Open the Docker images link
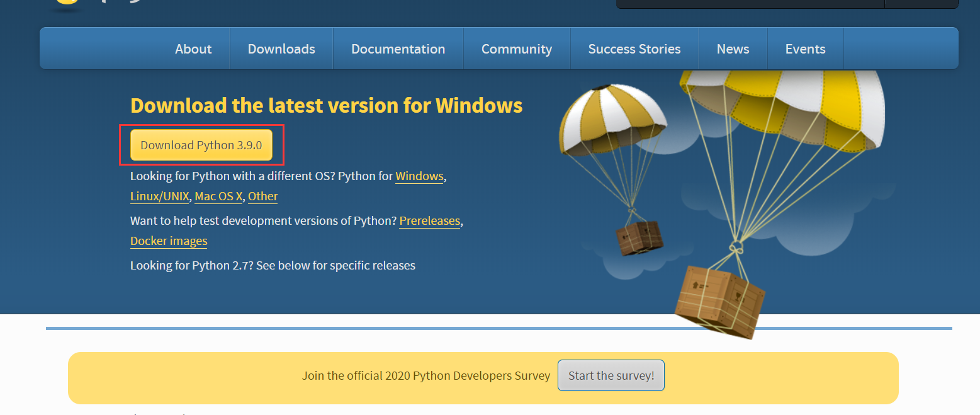 pyautogui.click(x=169, y=241)
